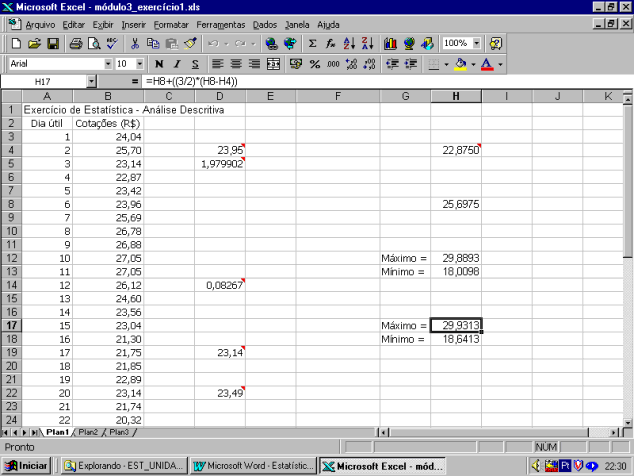Viewport: 635px width, 476px height.
Task: Apply percent style with % icon
Action: click(315, 64)
